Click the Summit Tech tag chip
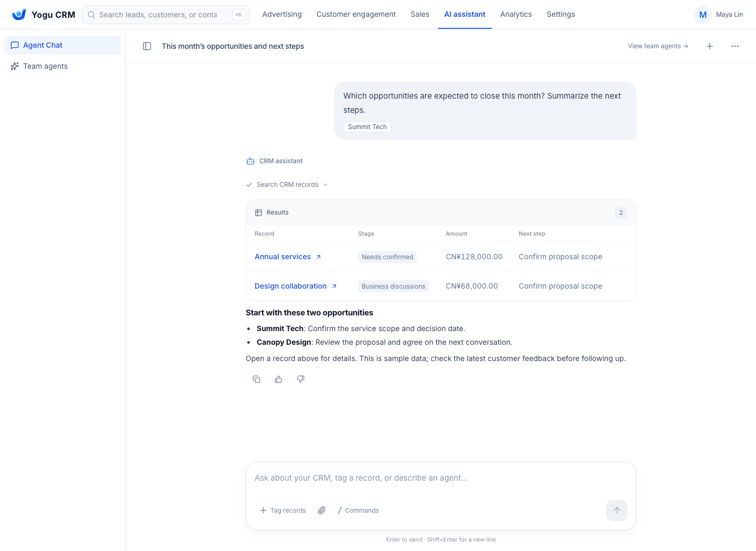 (367, 127)
